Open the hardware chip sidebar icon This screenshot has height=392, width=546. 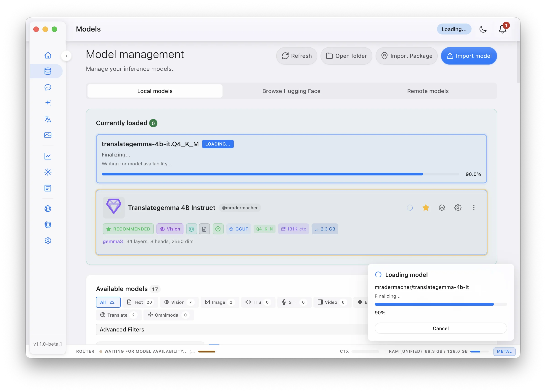(48, 225)
